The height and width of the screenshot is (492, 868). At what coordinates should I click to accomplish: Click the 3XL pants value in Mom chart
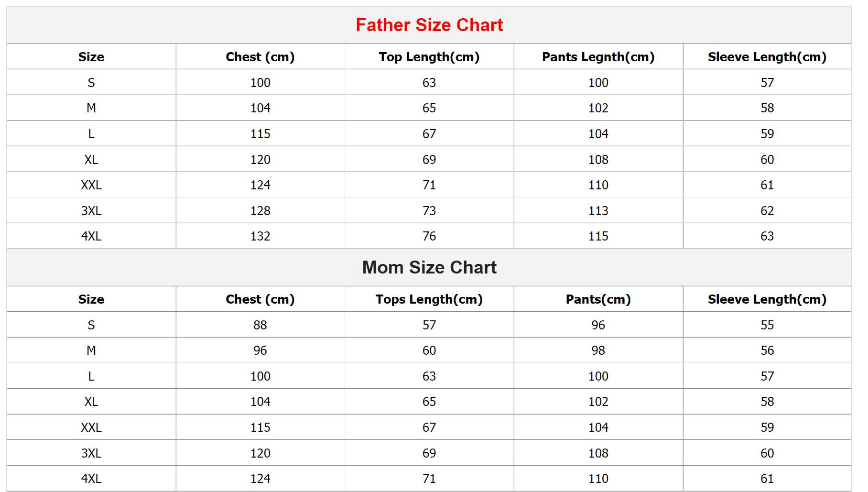598,453
